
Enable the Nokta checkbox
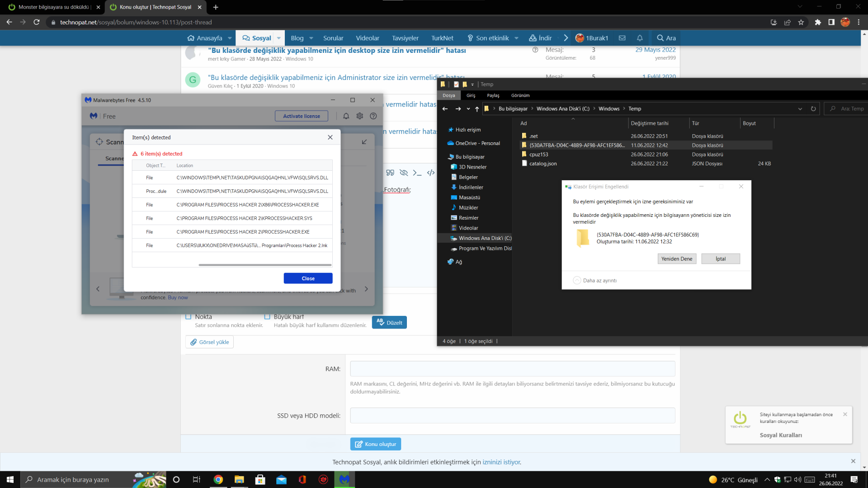(189, 317)
